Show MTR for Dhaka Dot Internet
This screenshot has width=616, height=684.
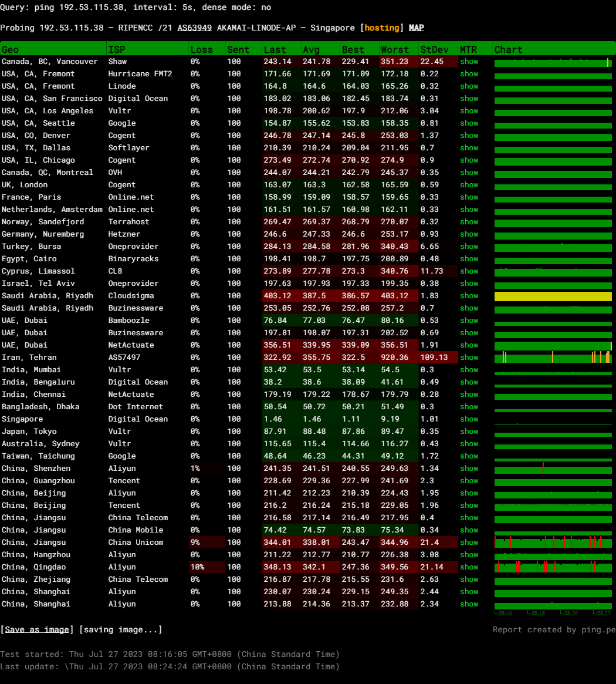coord(469,406)
